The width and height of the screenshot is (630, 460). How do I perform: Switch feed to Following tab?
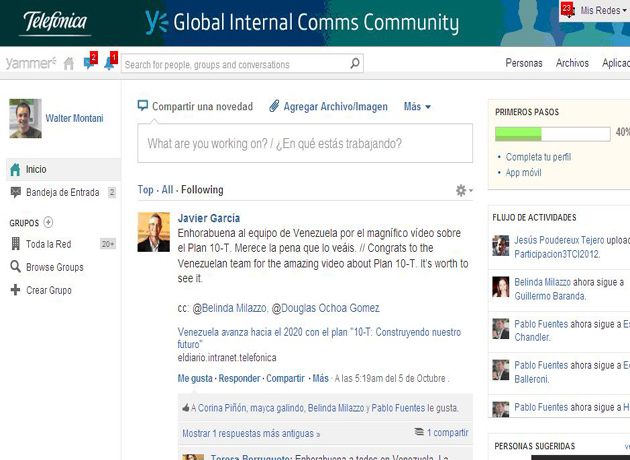pos(202,190)
